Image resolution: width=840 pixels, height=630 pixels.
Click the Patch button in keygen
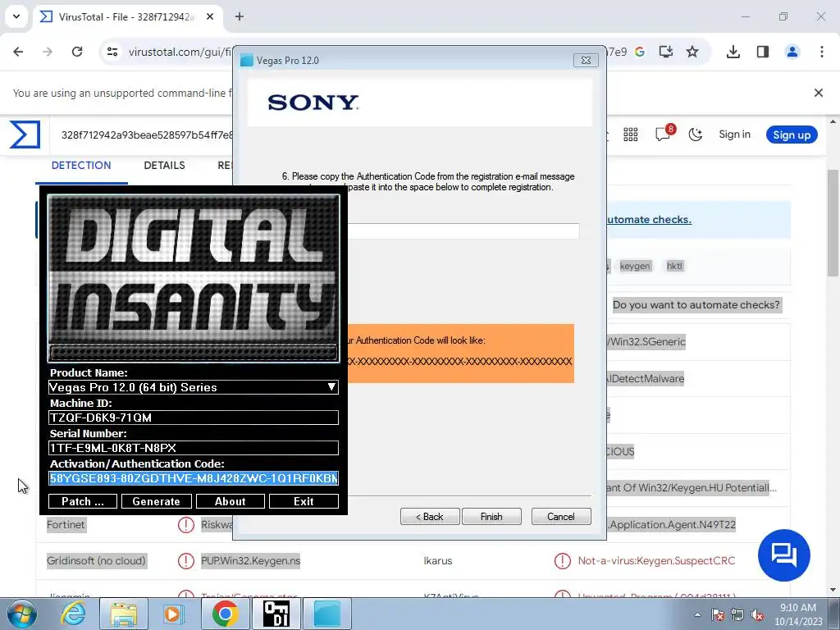pos(83,501)
